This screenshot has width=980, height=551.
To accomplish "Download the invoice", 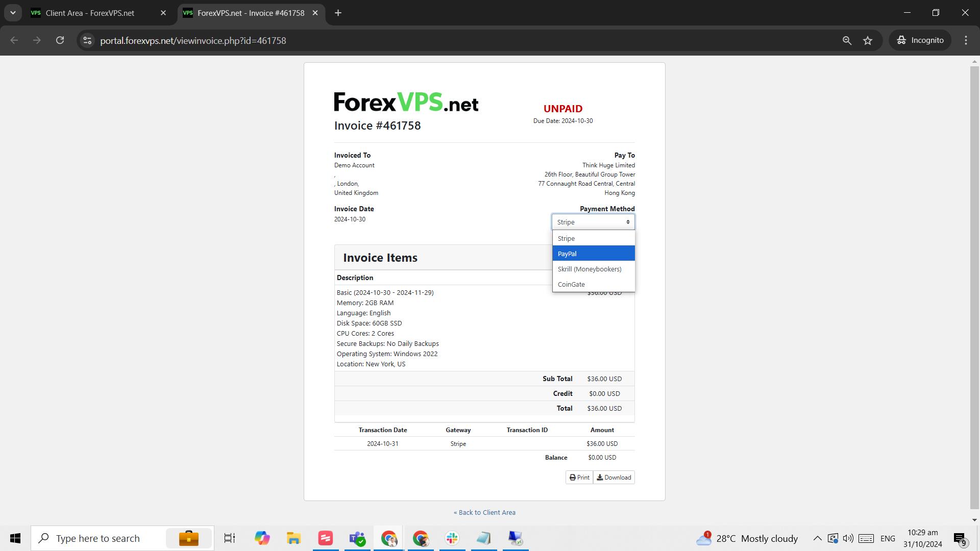I will [x=614, y=478].
